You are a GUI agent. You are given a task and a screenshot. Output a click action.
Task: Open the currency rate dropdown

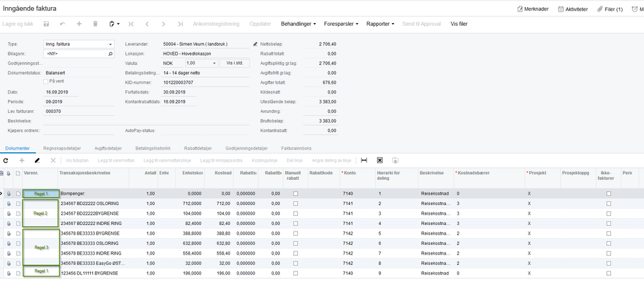coord(215,64)
